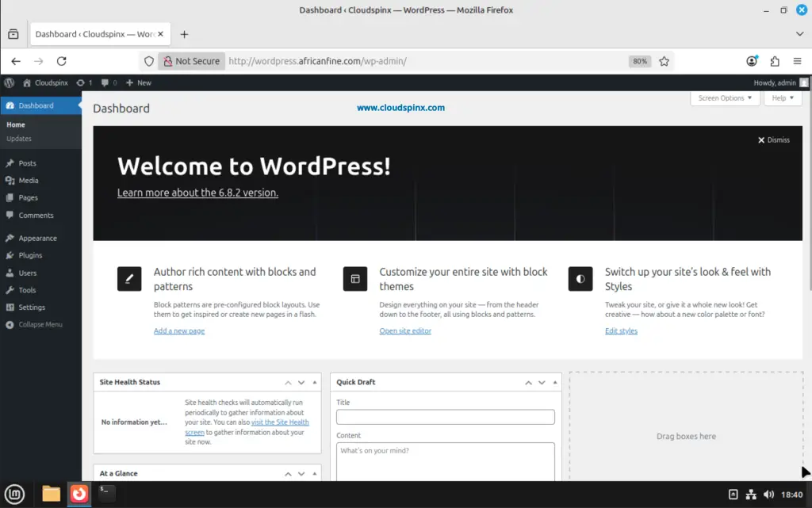
Task: Click the WordPress logo in the admin bar
Action: (x=9, y=82)
